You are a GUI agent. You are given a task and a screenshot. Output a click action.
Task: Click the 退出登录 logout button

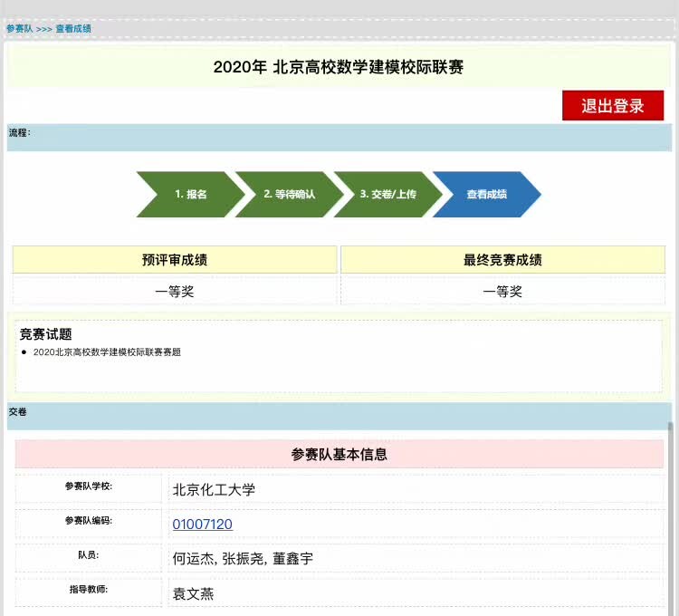[613, 105]
